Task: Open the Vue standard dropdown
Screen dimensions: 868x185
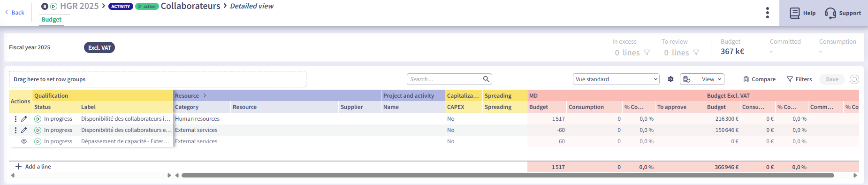Action: coord(616,79)
